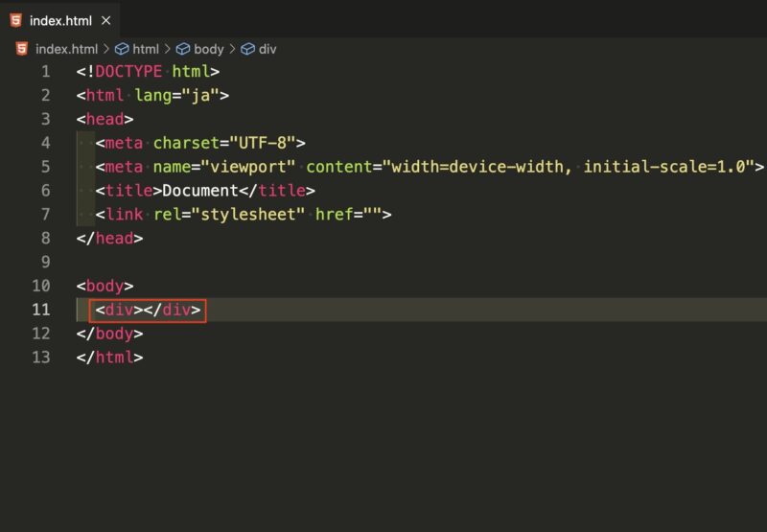Screen dimensions: 767x532
Task: Click the "viewport" value on line 5
Action: point(248,167)
